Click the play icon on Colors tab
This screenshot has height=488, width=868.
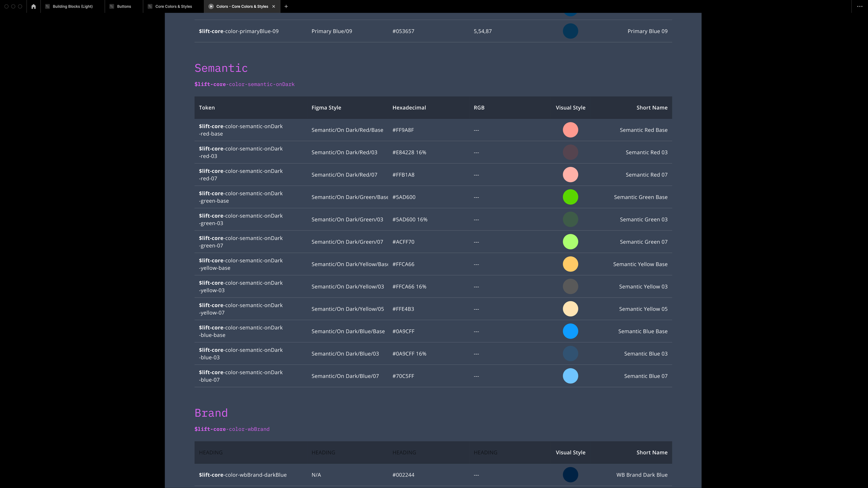pyautogui.click(x=211, y=6)
